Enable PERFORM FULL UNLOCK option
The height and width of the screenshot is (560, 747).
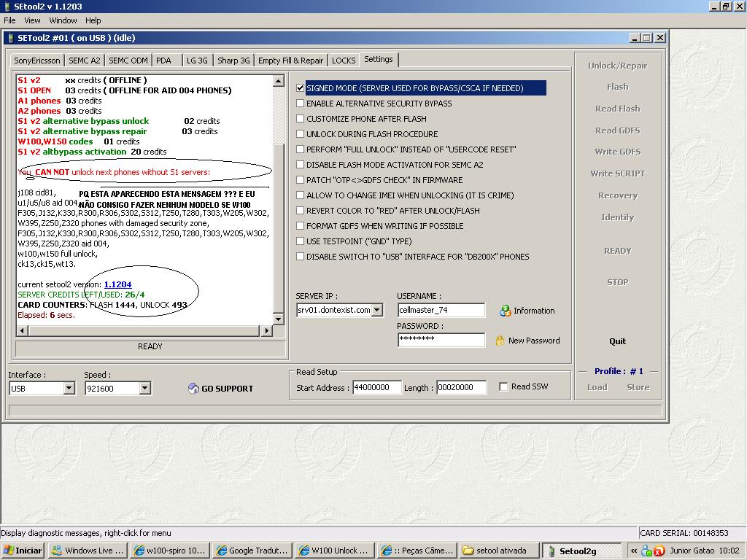pyautogui.click(x=300, y=149)
